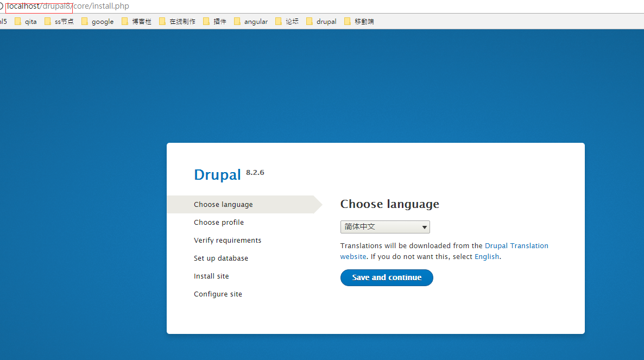Select the Verify requirements step
This screenshot has width=644, height=360.
tap(228, 240)
